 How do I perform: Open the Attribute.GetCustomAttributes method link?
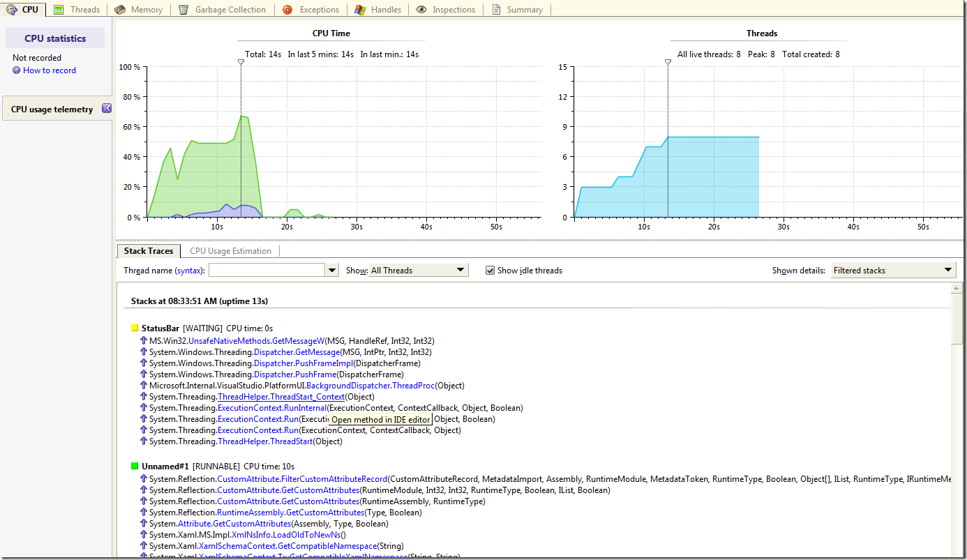234,524
